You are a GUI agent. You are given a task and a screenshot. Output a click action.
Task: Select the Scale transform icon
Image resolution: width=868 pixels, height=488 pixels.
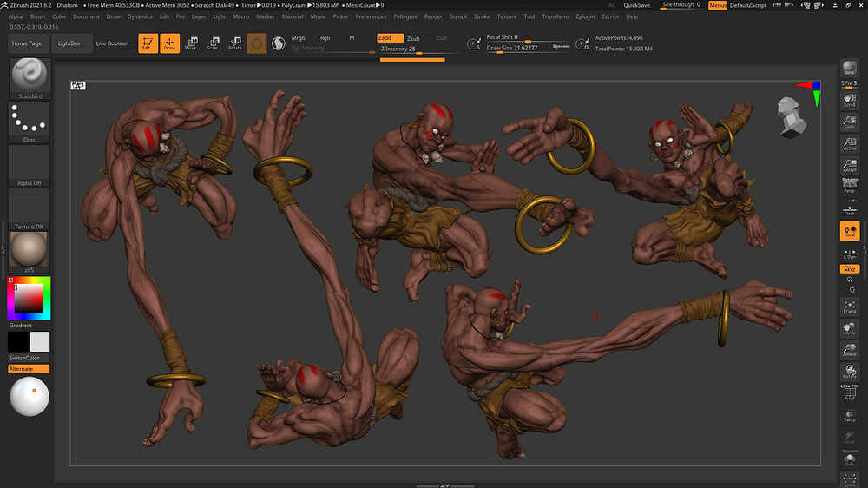point(213,43)
